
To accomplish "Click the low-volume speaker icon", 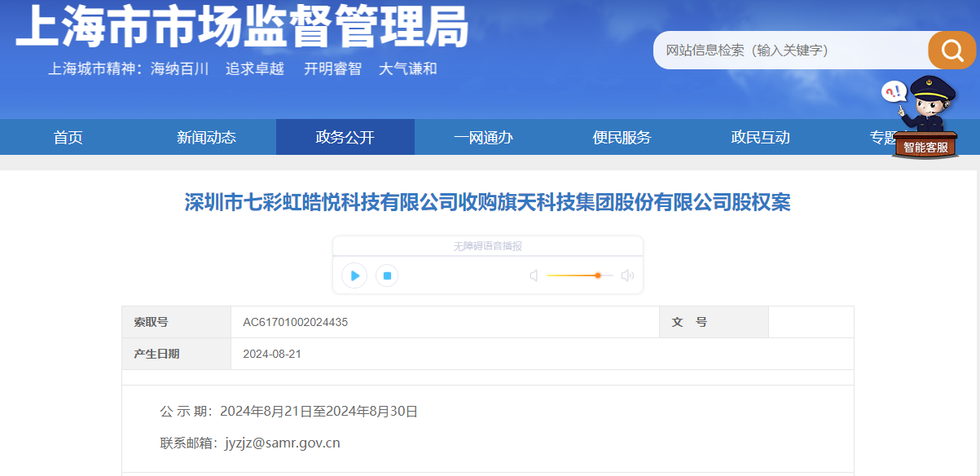I will 534,275.
